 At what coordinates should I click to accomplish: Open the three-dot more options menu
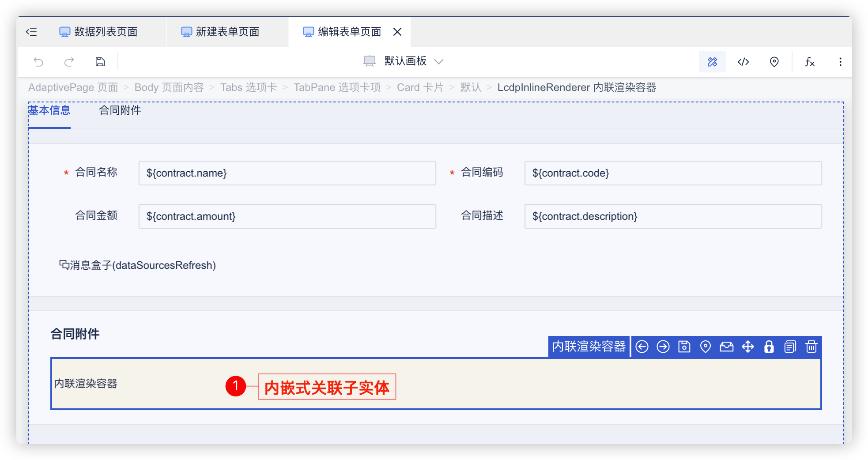click(840, 62)
